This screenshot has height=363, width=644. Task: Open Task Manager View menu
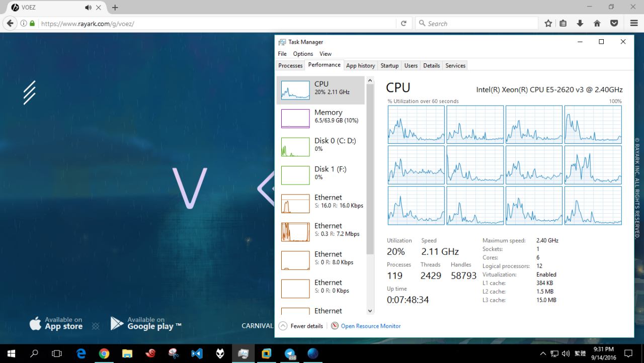(326, 54)
